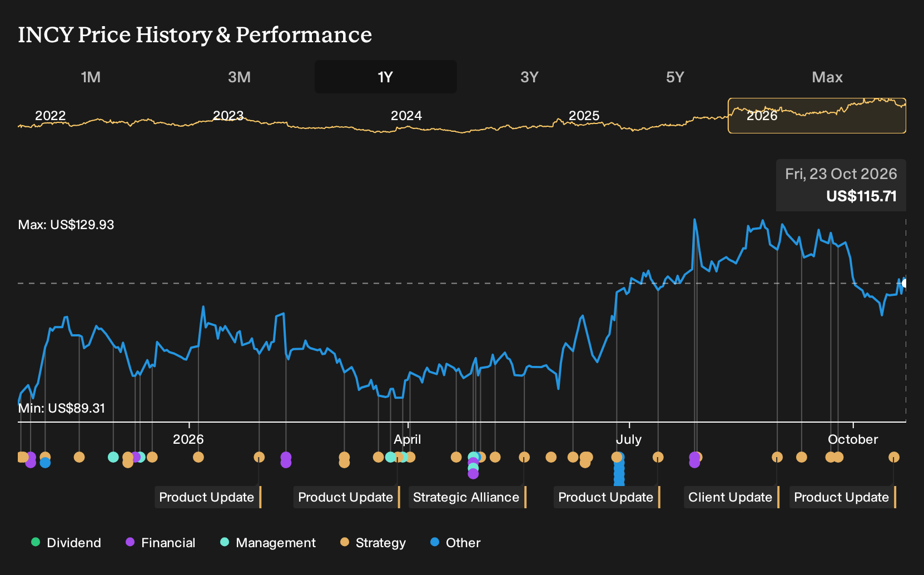The image size is (924, 575).
Task: Click the Max: US$129.93 label
Action: click(x=66, y=225)
